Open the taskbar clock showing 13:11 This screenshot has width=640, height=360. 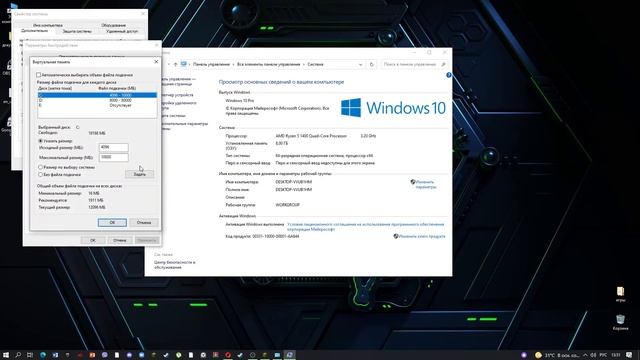click(616, 355)
